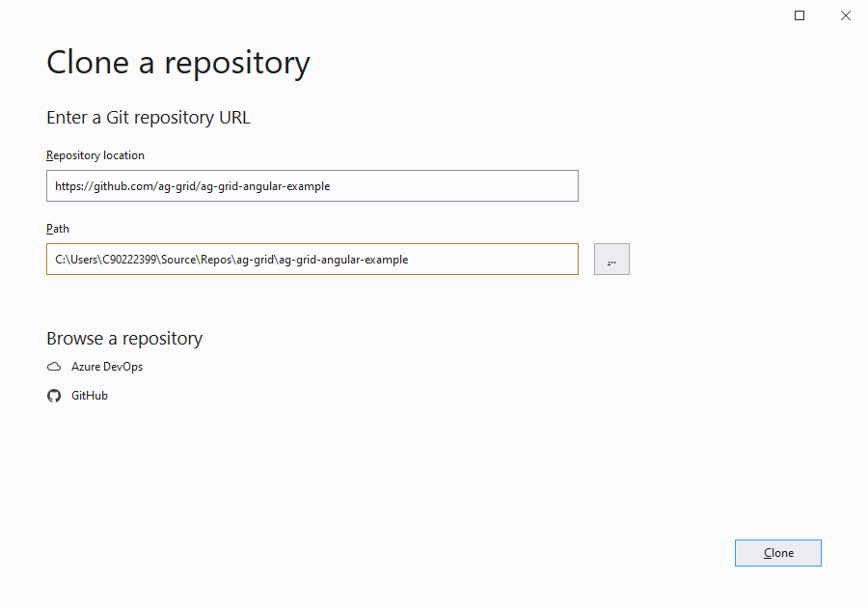Open the path browse ellipsis button
868x608 pixels.
click(611, 260)
